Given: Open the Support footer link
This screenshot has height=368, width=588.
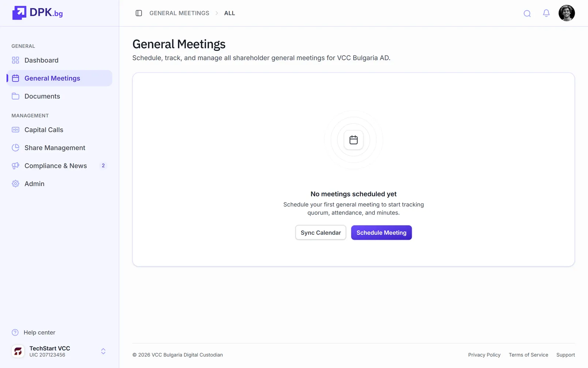Looking at the screenshot, I should 566,355.
